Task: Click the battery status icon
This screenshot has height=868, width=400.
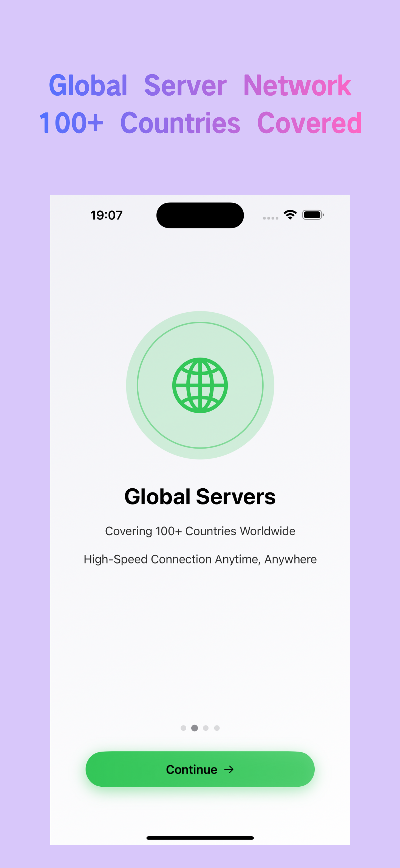Action: click(x=313, y=215)
